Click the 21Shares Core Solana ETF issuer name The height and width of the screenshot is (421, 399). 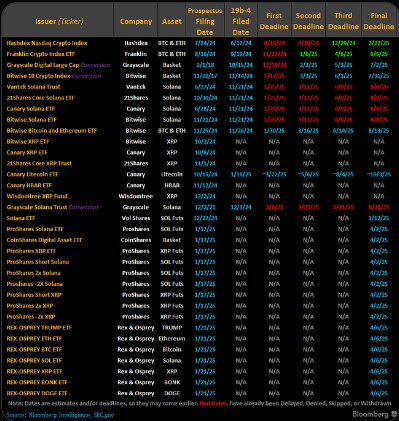[x=40, y=98]
